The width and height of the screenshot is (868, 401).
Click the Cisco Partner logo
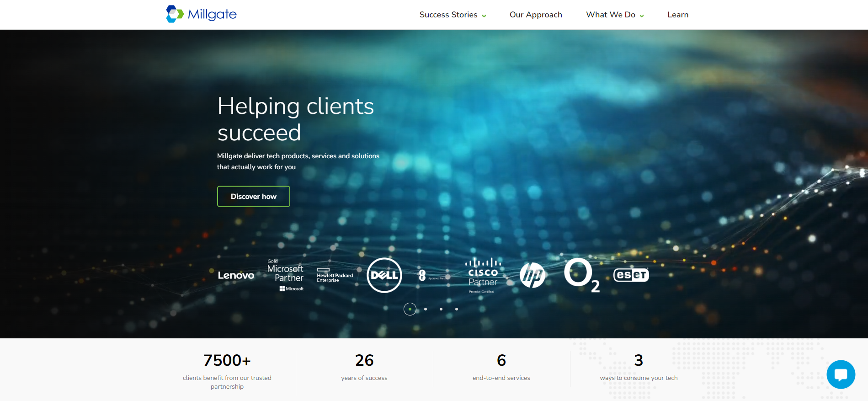tap(483, 275)
